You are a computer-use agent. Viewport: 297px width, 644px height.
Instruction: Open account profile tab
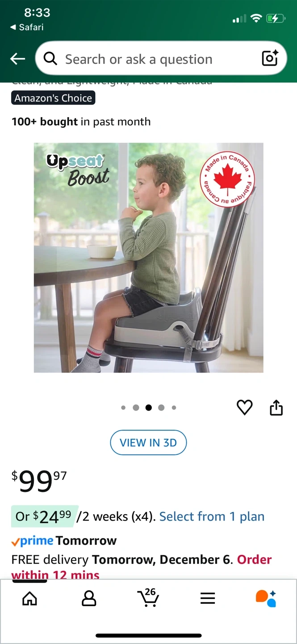[x=89, y=598]
